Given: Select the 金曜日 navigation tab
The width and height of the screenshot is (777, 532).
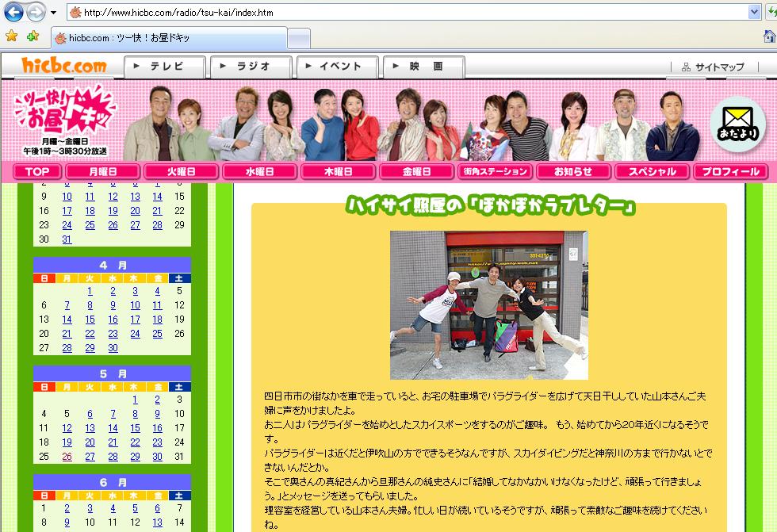Looking at the screenshot, I should click(416, 172).
